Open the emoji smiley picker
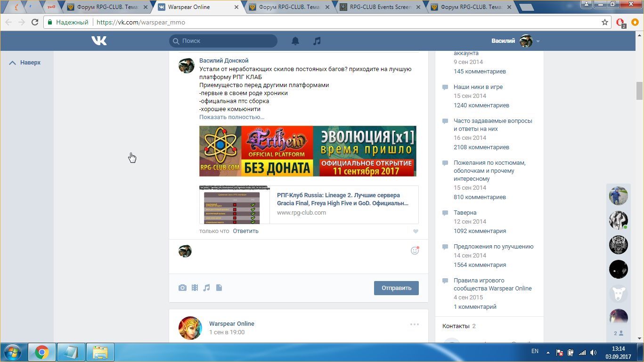 pos(415,251)
